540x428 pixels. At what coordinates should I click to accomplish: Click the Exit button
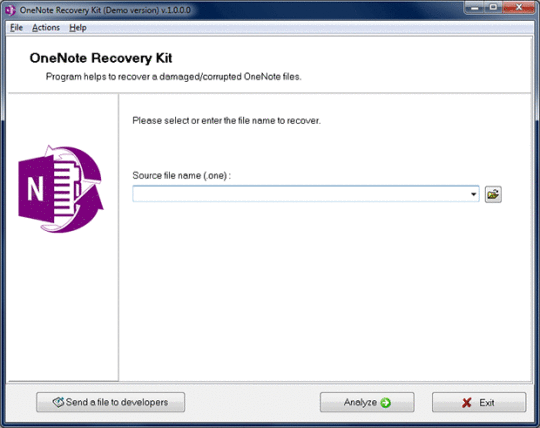(x=479, y=402)
